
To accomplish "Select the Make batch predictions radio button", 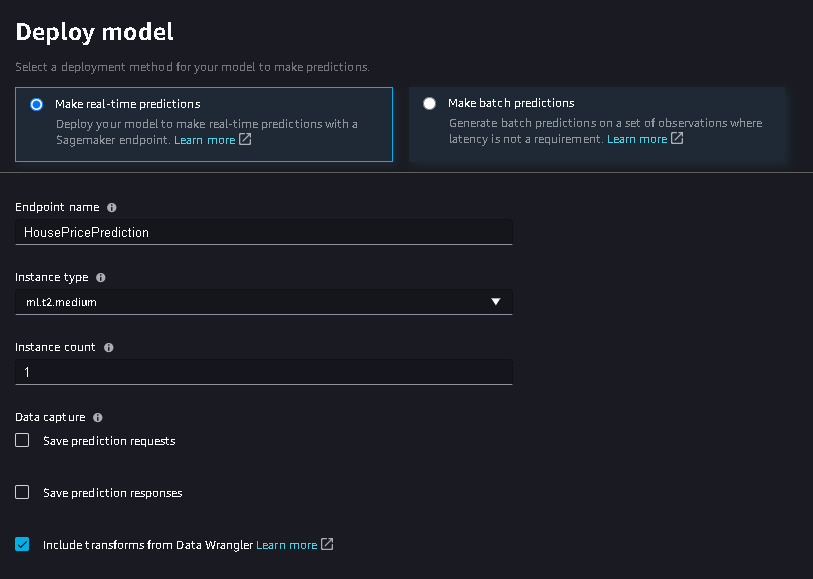I will click(429, 102).
